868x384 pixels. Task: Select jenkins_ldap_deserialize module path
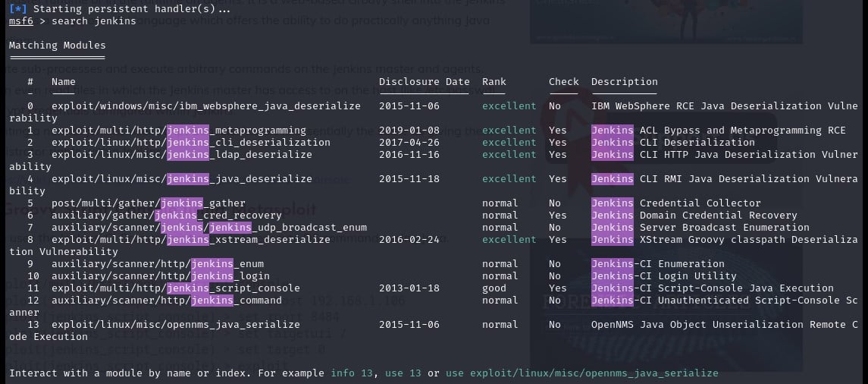[182, 155]
